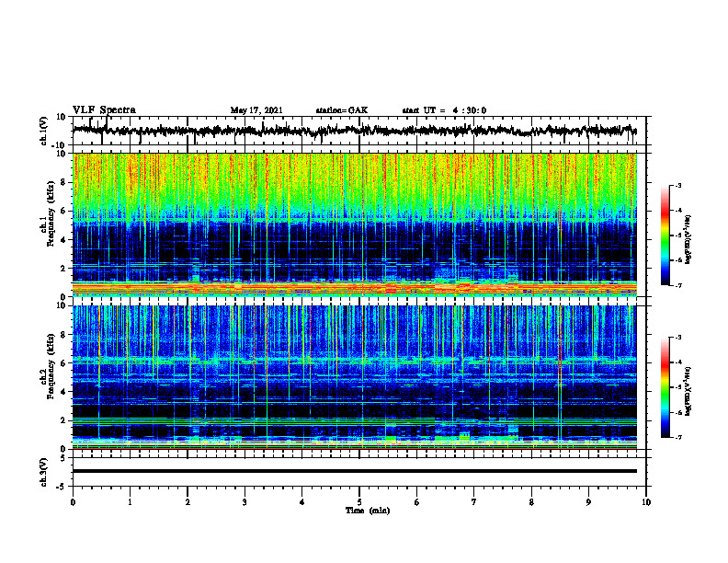Click the "-5" tick on ch.3(V) axis
728x563 pixels.
click(62, 487)
